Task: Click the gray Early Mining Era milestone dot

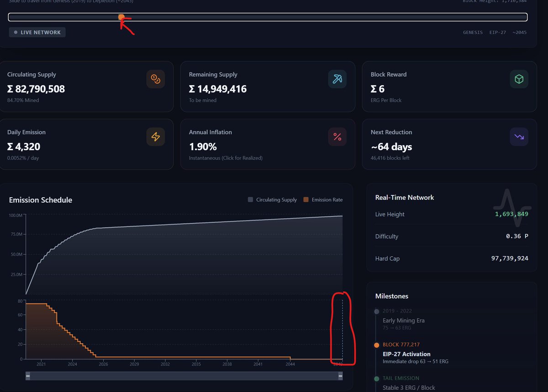Action: (376, 312)
